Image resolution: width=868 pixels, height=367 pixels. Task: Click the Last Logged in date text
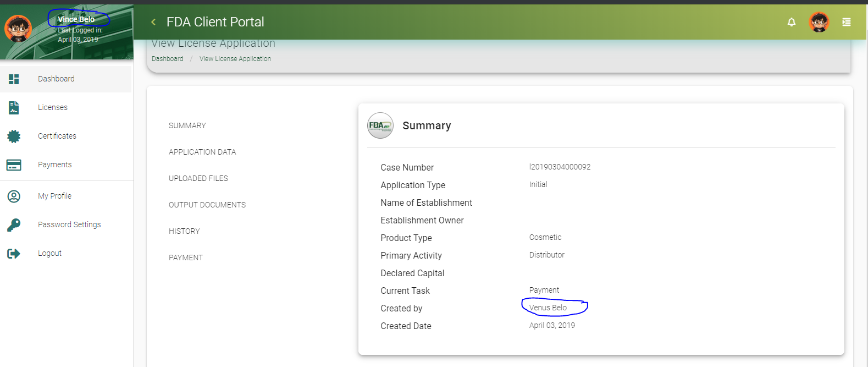[78, 40]
